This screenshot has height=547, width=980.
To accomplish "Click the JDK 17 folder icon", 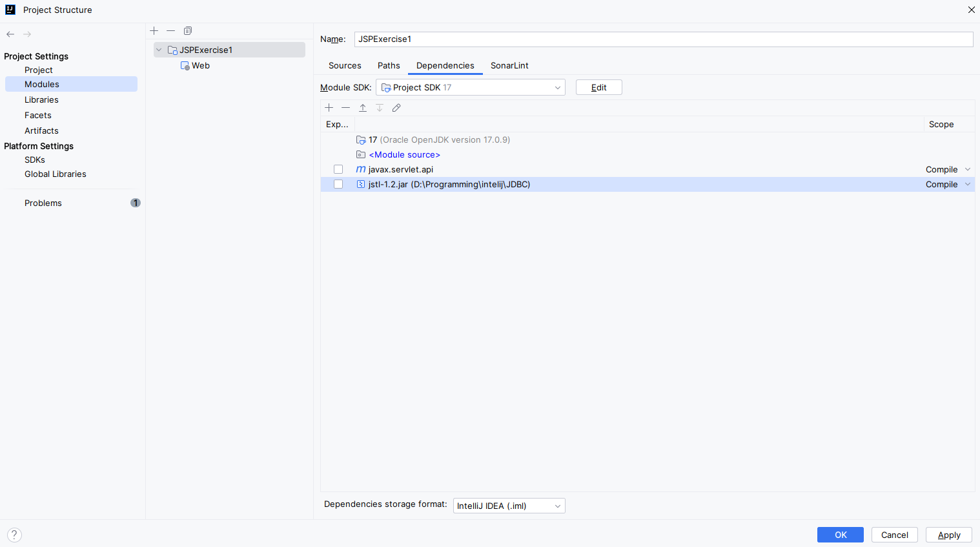I will (x=361, y=140).
